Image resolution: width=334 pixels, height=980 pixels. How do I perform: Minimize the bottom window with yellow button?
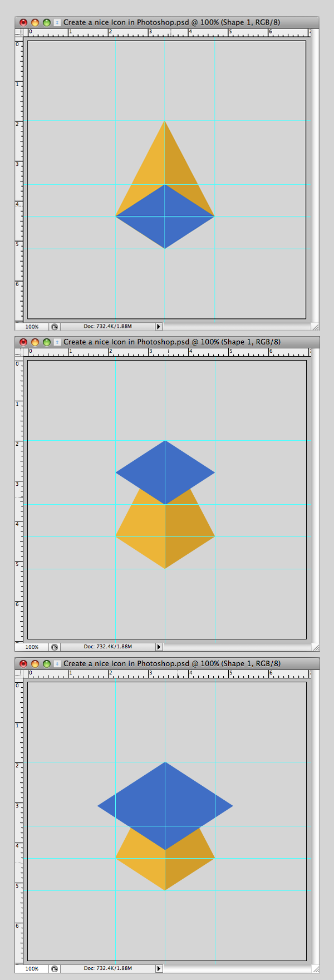pos(35,664)
